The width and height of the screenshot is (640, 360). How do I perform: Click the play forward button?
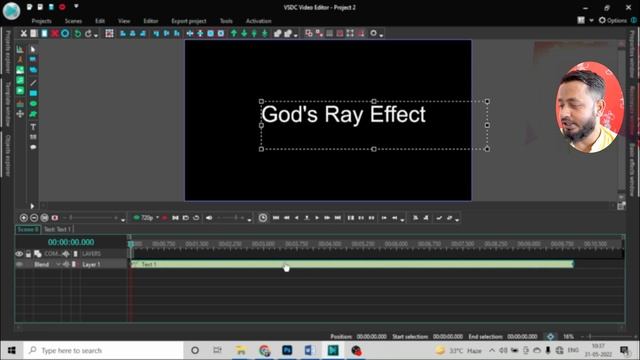(317, 218)
